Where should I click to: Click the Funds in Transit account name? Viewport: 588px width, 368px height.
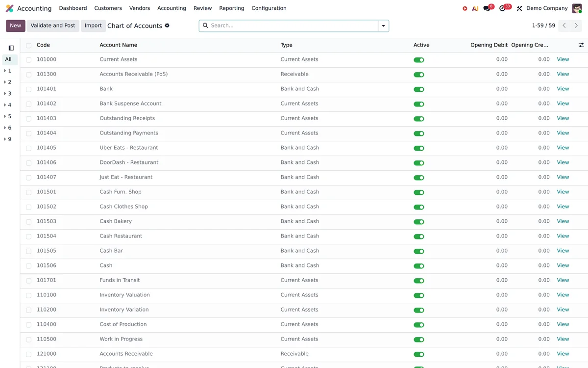coord(120,280)
